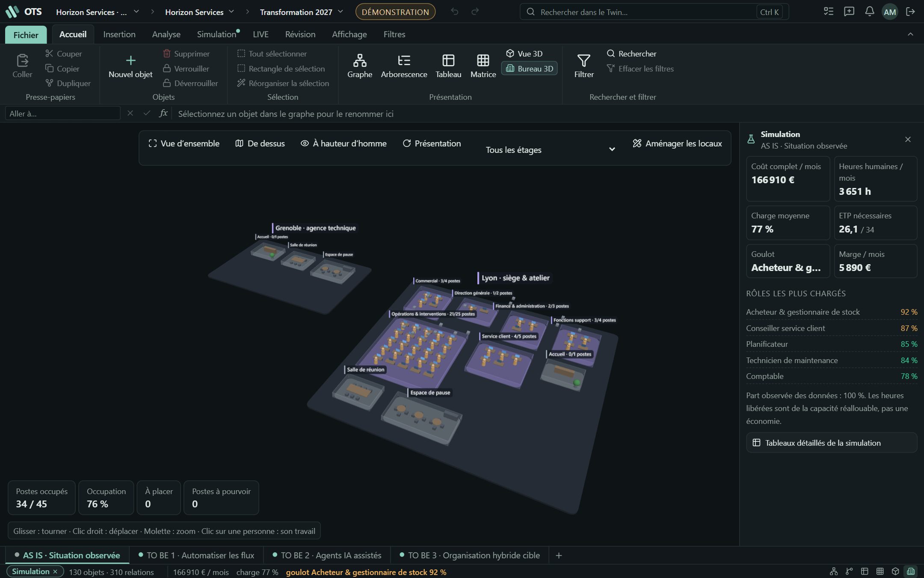Image resolution: width=924 pixels, height=578 pixels.
Task: Open the Analyse ribbon tab
Action: [166, 34]
